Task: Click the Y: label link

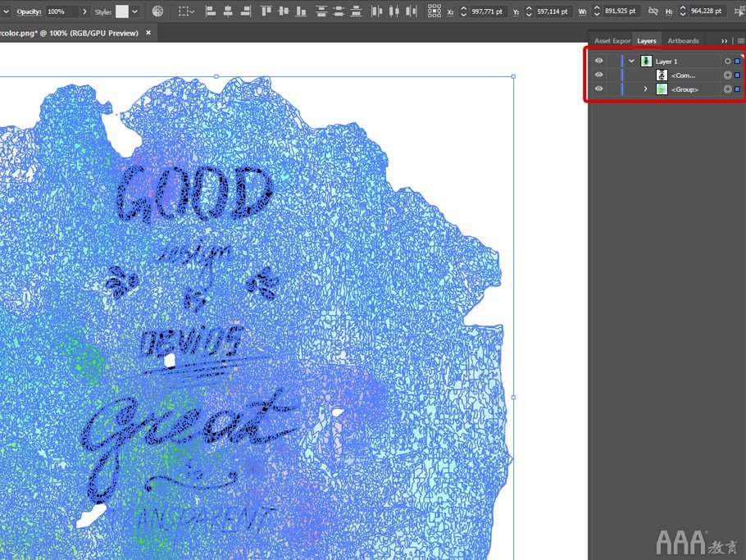Action: tap(516, 12)
